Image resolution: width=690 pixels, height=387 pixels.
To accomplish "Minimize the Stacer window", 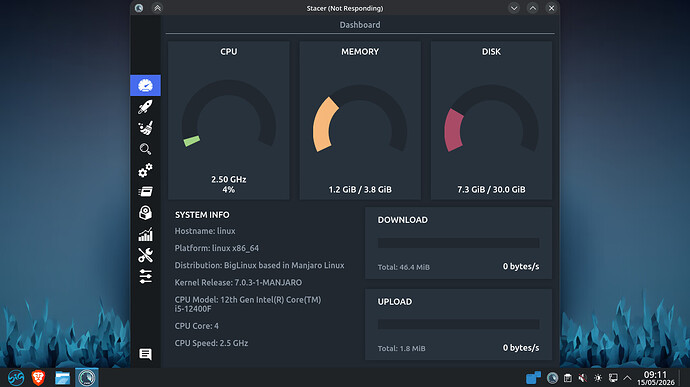I will click(514, 8).
